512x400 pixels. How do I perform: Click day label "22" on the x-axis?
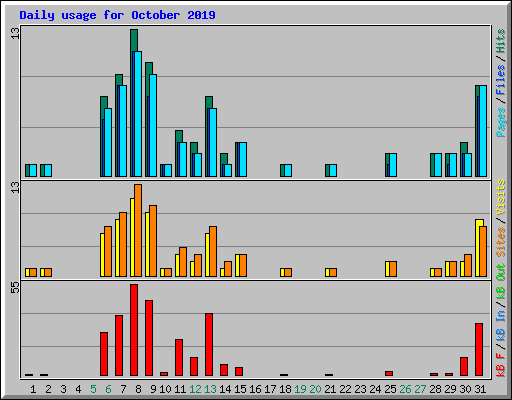point(345,389)
